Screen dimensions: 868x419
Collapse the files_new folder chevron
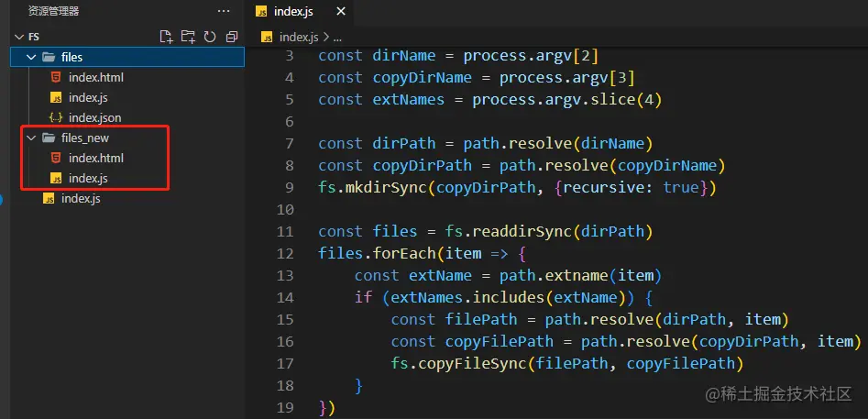(x=31, y=138)
